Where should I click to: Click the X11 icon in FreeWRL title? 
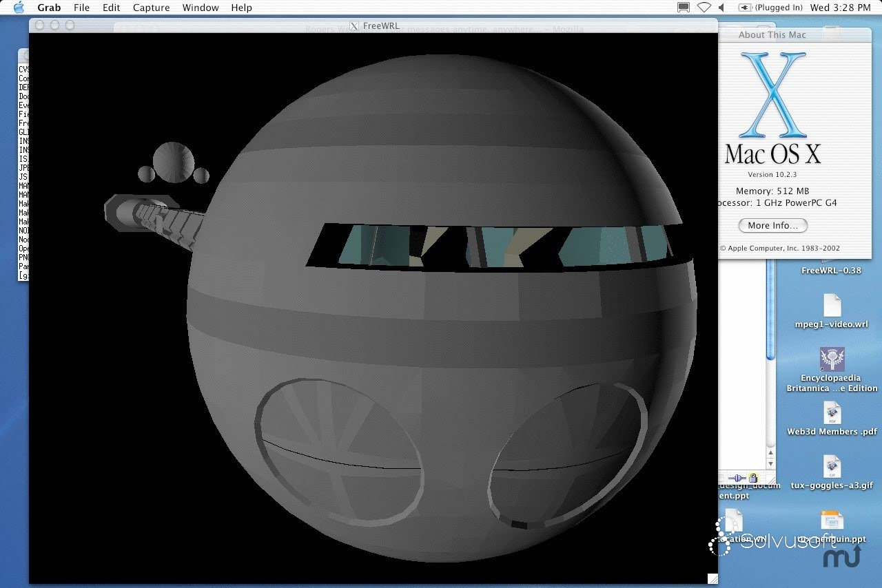354,26
